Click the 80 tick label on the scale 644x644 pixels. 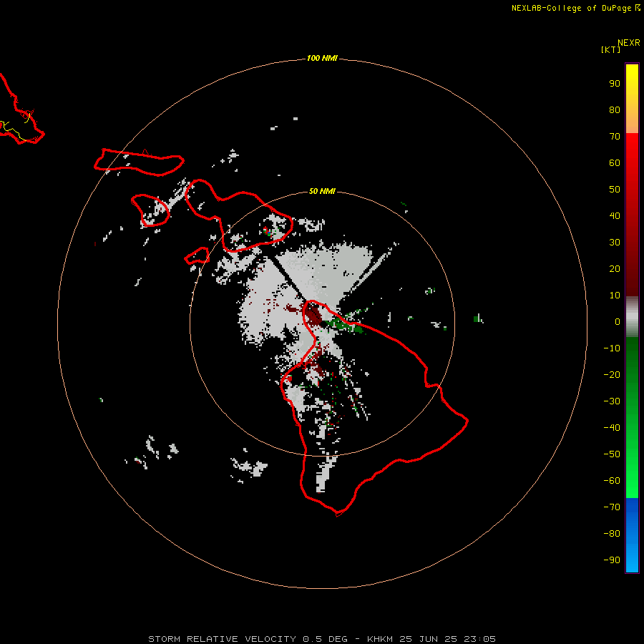pos(615,109)
